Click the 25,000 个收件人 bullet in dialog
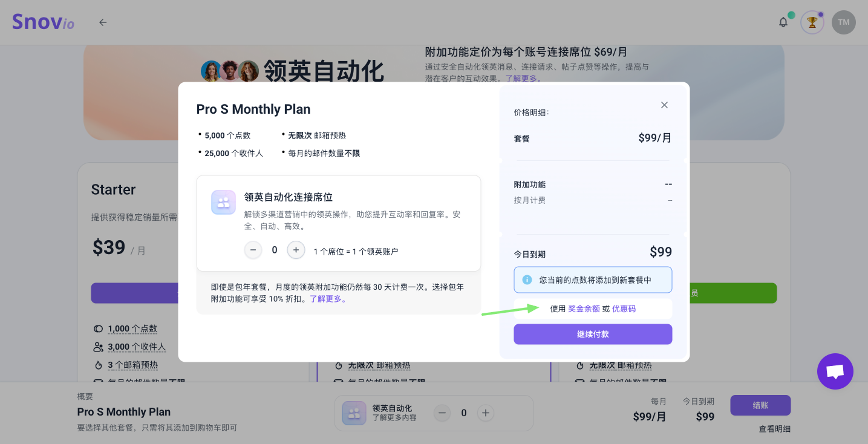The height and width of the screenshot is (444, 868). [233, 154]
